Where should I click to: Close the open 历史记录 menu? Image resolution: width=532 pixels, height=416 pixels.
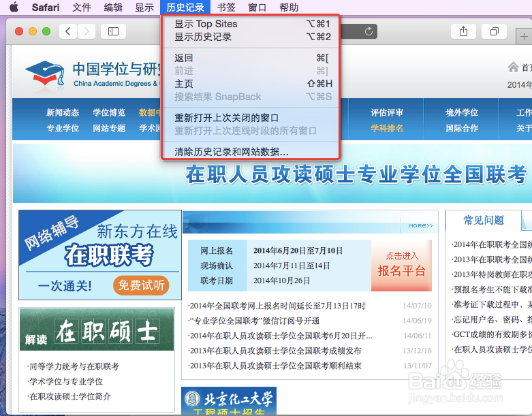[185, 7]
